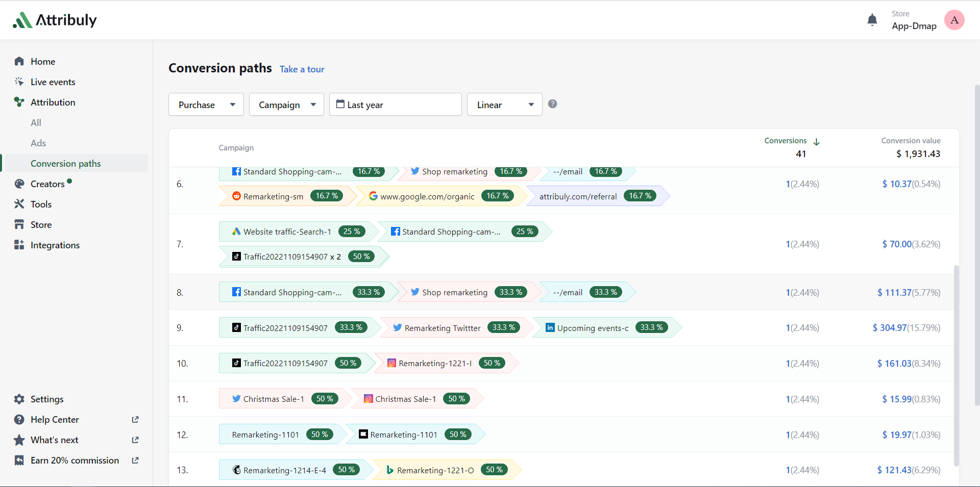Click the Attribuly logo

coord(55,20)
